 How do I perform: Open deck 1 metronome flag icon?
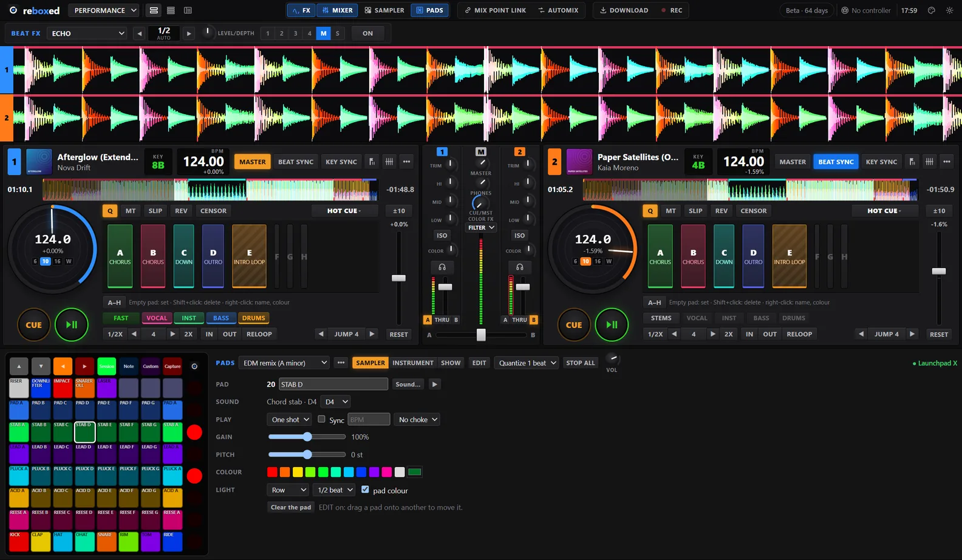tap(372, 162)
